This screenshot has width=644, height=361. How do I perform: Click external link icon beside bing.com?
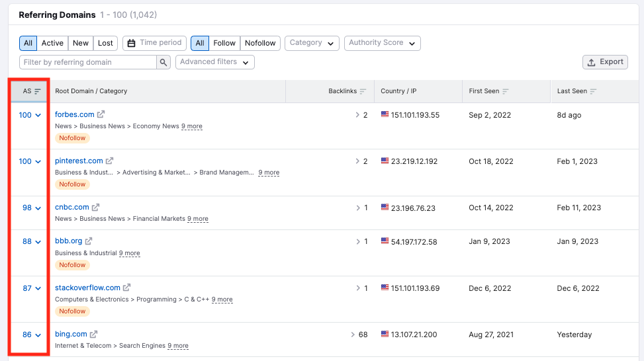click(94, 335)
